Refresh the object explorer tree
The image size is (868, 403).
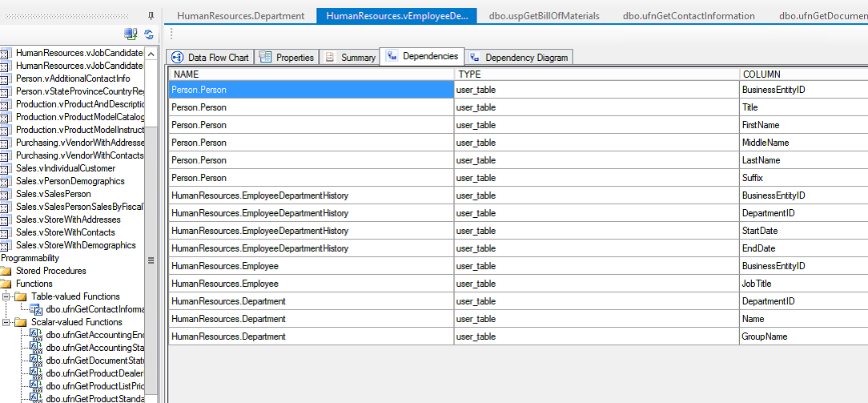click(148, 34)
